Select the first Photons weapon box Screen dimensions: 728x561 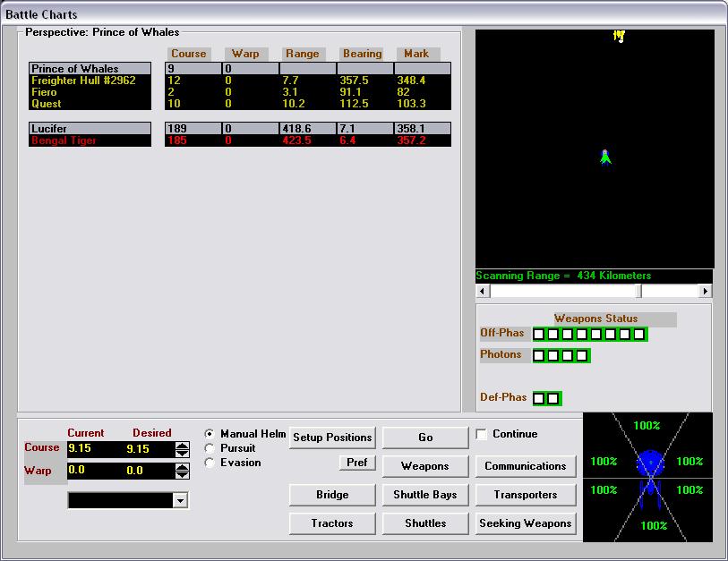538,356
